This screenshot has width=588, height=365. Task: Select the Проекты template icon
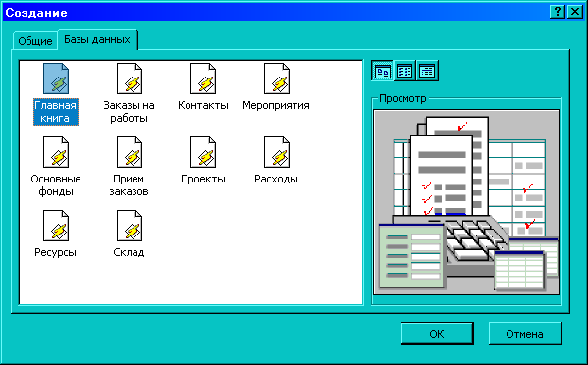203,152
